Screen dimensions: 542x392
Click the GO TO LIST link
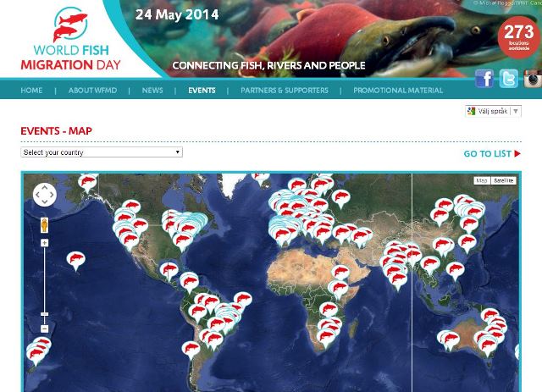pyautogui.click(x=492, y=154)
